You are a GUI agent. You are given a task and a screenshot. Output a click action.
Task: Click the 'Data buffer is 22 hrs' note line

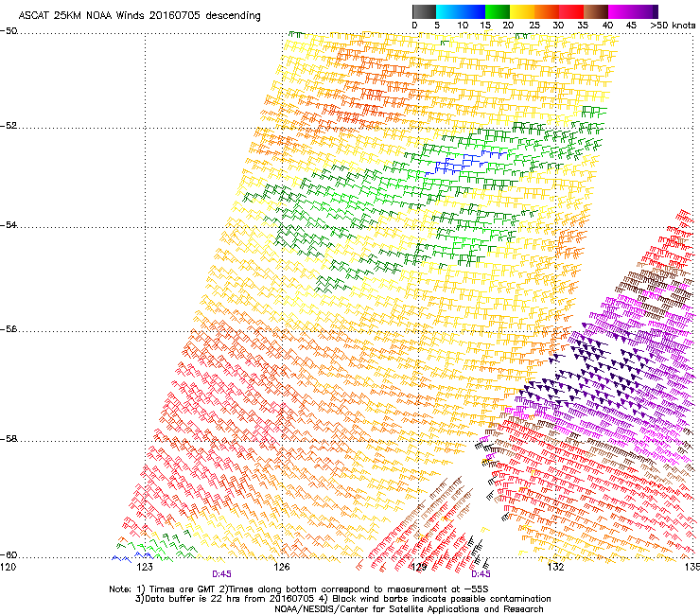coord(342,599)
